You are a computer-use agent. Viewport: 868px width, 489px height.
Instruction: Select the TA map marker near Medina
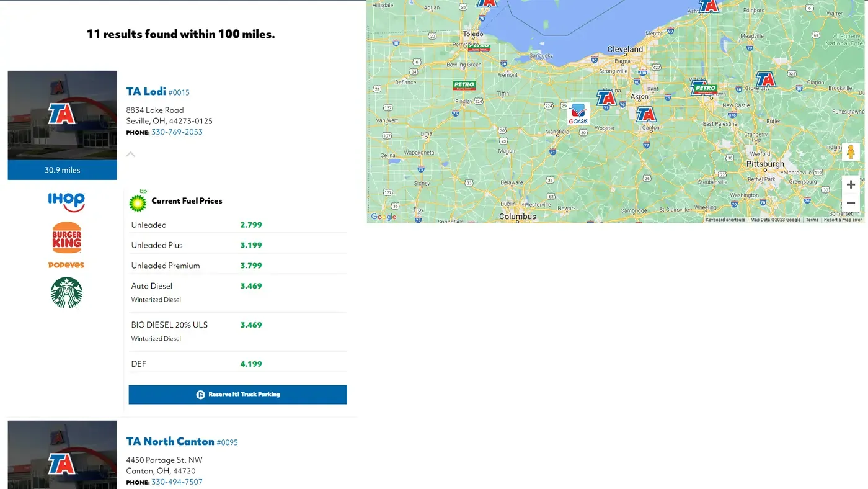click(x=606, y=98)
